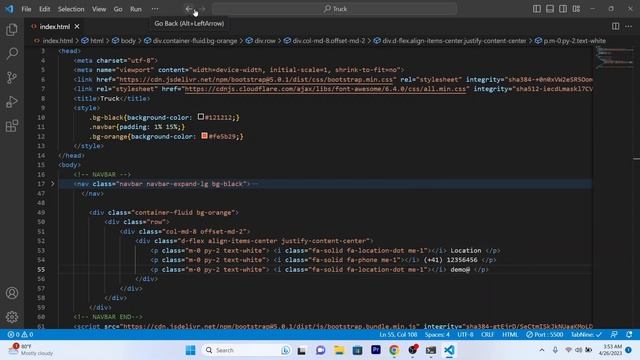Open the hidden menus ellipsis in menu bar
640x360 pixels.
click(x=155, y=9)
